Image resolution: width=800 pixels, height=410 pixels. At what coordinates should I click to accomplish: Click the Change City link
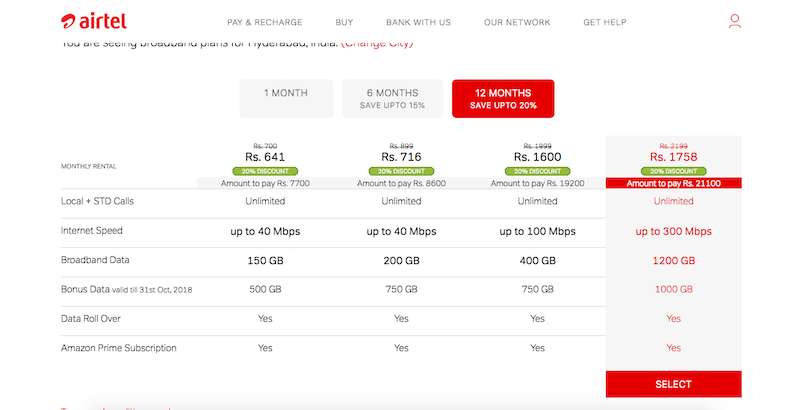[377, 44]
